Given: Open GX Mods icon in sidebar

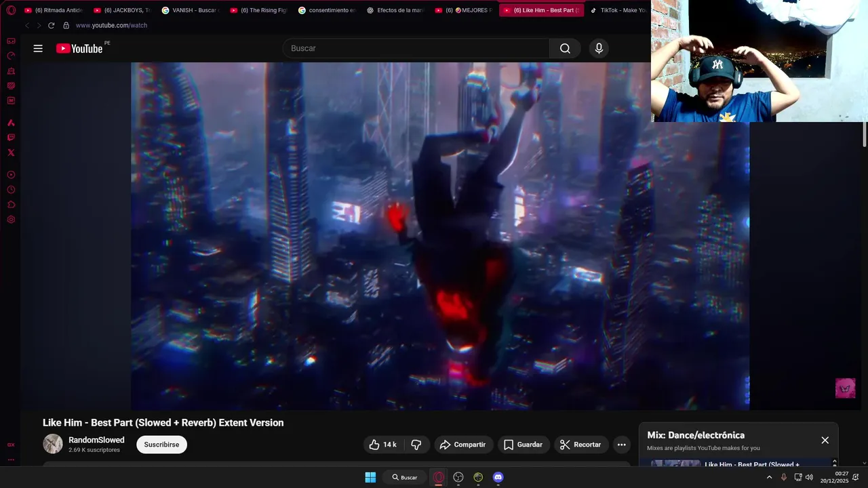Looking at the screenshot, I should 11,86.
